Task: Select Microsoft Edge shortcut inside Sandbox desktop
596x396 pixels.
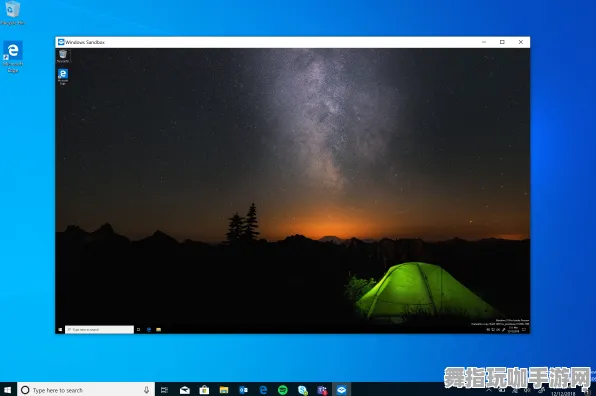Action: point(63,76)
